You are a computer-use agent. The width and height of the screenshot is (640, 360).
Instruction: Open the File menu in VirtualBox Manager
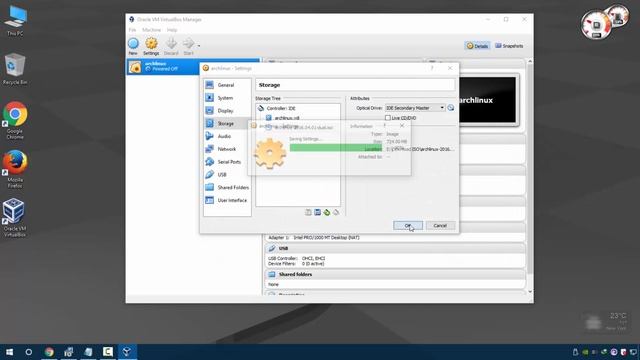[132, 30]
